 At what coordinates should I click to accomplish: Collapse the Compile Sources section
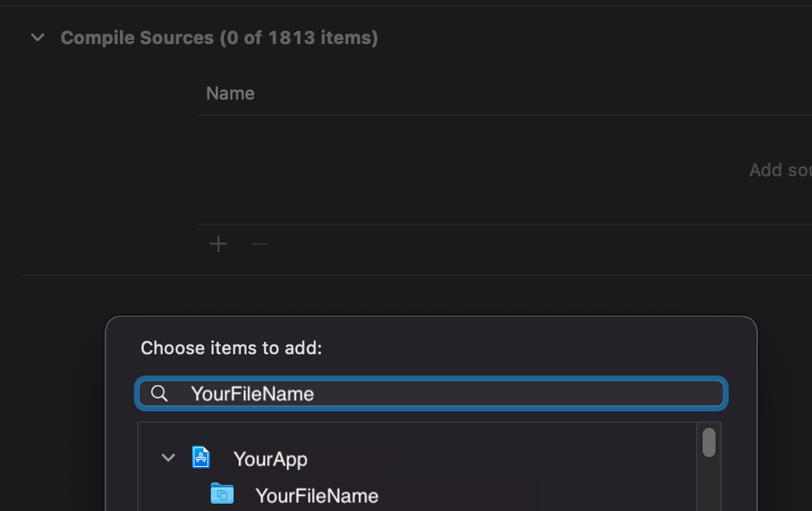pos(38,38)
